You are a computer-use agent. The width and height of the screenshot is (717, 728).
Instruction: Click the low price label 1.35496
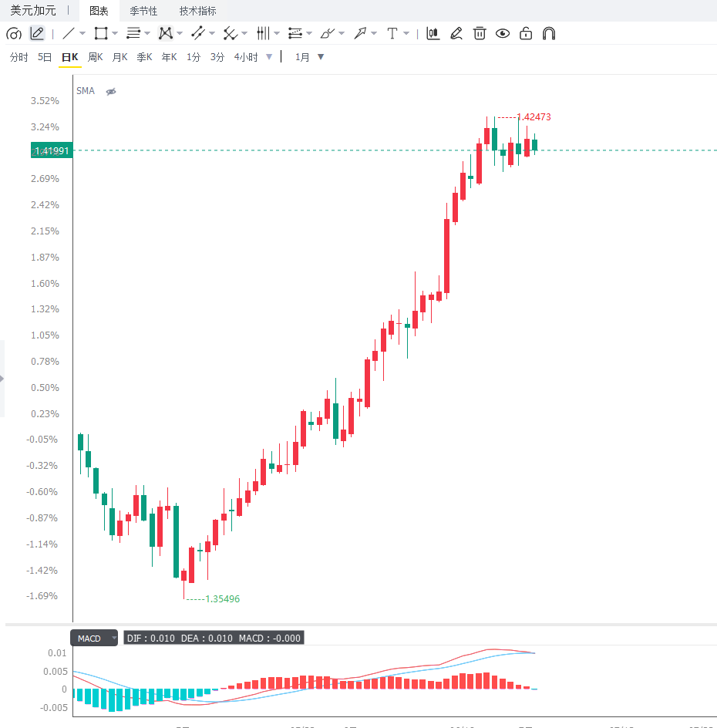coord(223,599)
